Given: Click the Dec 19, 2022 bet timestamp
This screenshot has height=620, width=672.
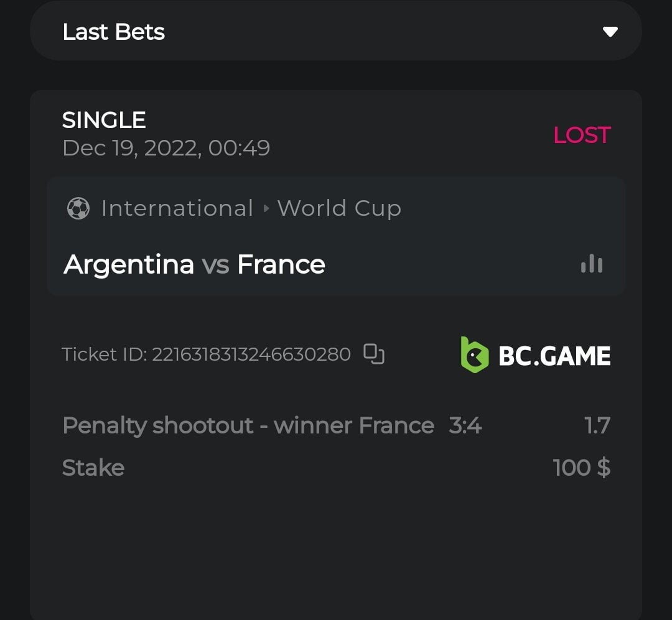Looking at the screenshot, I should pos(166,148).
